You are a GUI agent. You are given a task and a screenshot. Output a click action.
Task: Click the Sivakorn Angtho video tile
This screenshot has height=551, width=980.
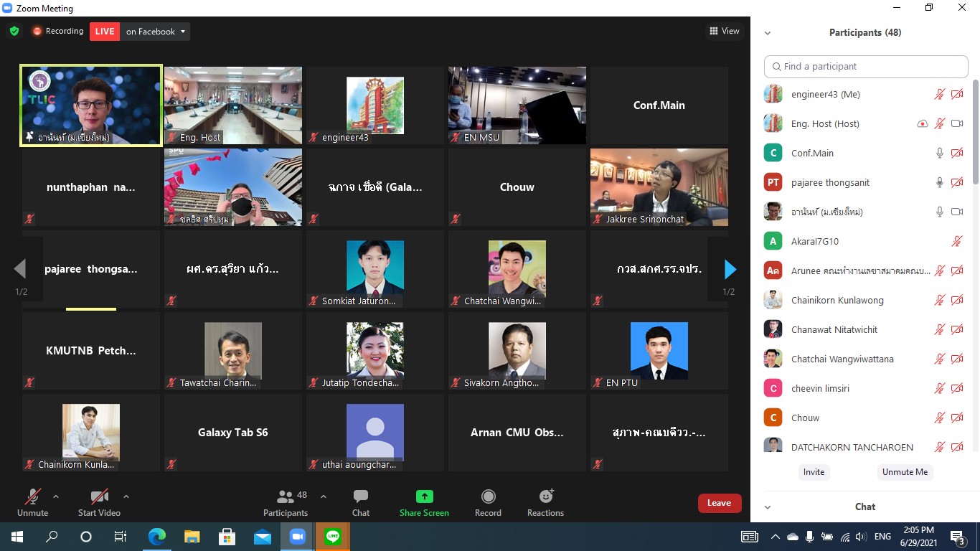[x=517, y=351]
